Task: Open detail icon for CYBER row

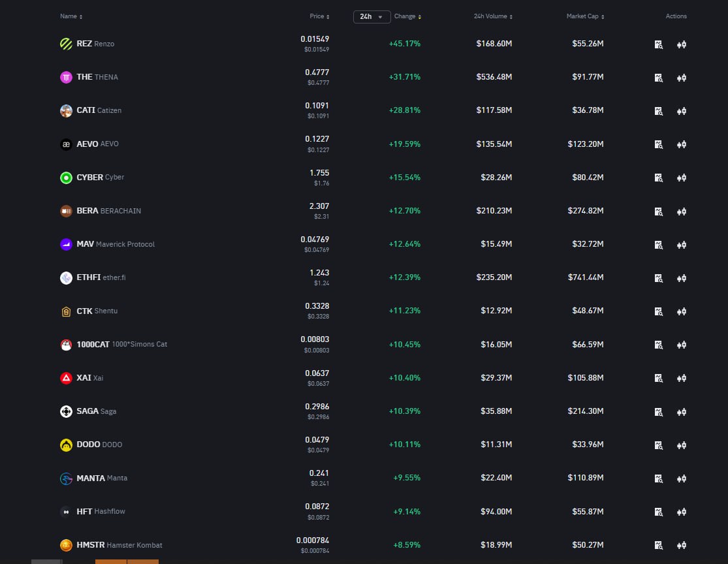Action: [658, 178]
